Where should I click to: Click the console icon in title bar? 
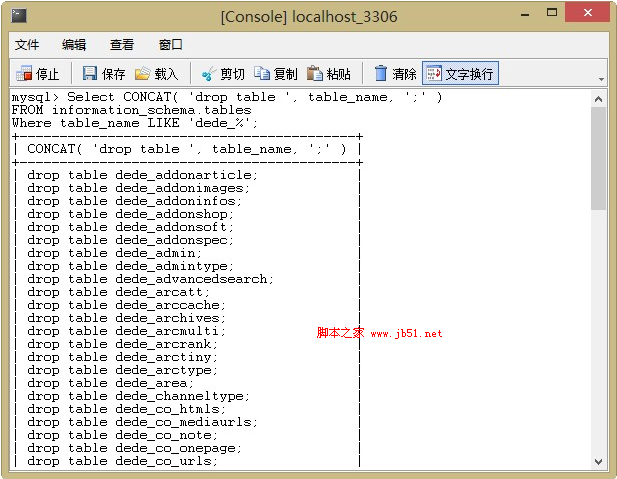point(19,17)
